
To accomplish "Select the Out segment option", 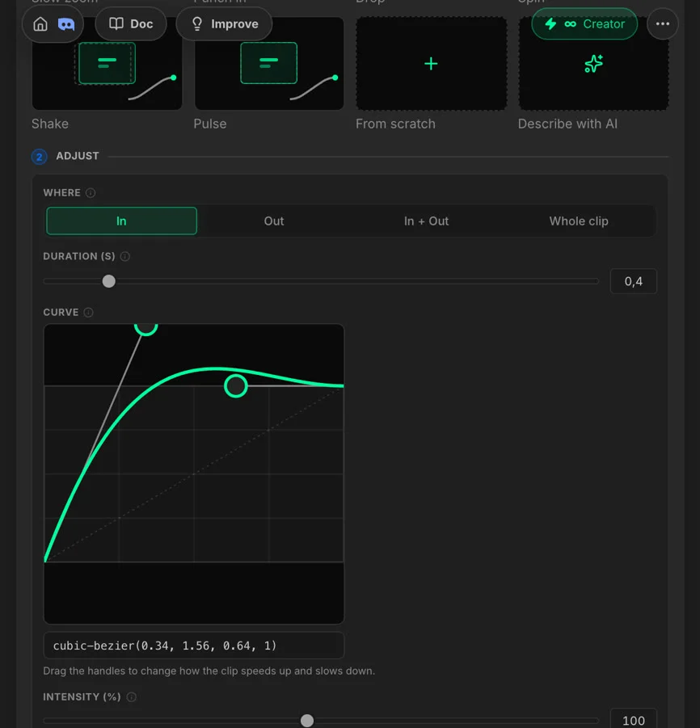I will click(x=274, y=221).
